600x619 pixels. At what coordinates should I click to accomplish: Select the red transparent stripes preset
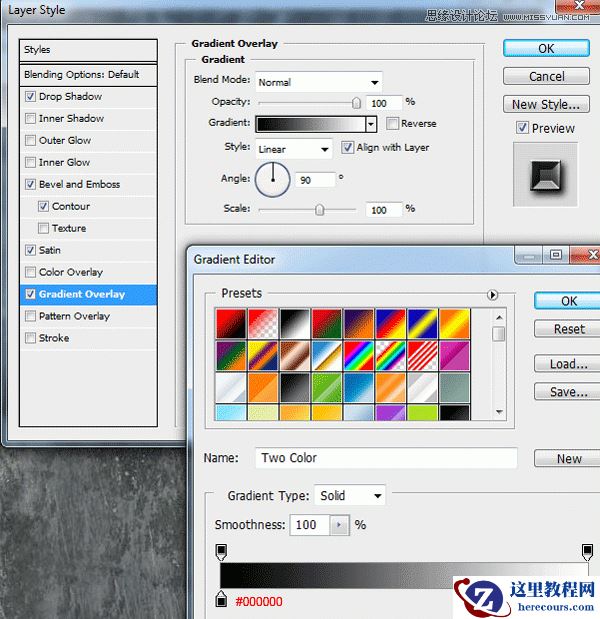pyautogui.click(x=422, y=355)
